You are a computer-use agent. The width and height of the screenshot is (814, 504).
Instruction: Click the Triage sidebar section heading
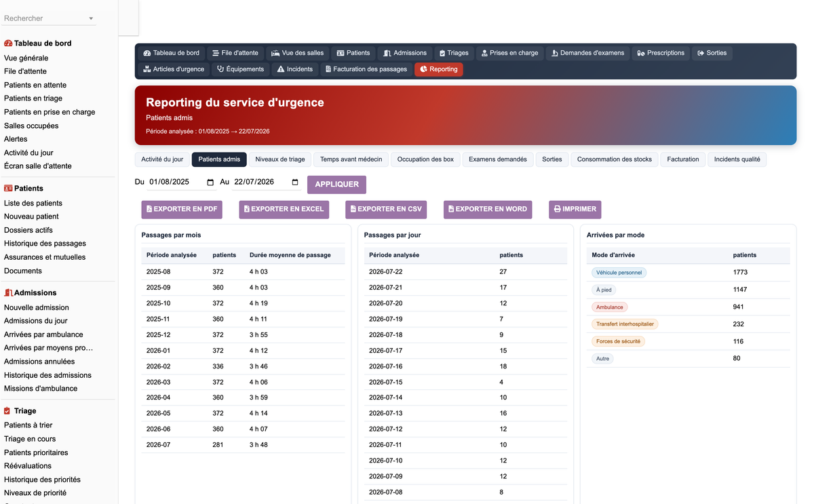tap(20, 411)
